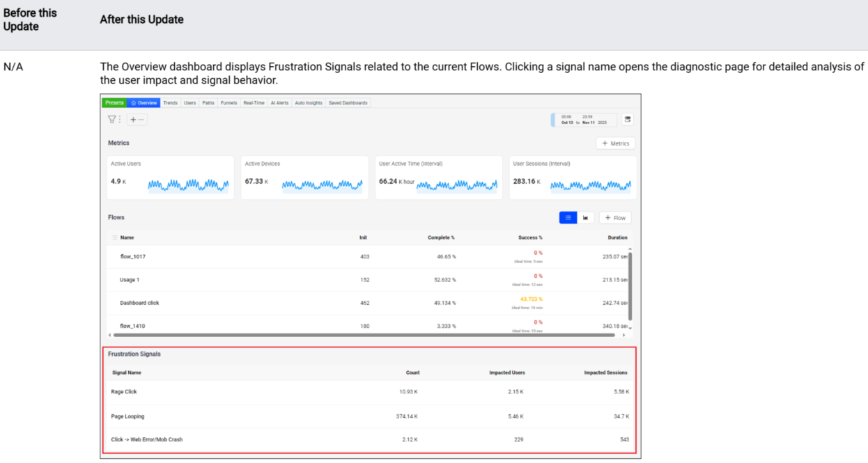
Task: Click the Flows horizontal scrollbar
Action: [362, 335]
